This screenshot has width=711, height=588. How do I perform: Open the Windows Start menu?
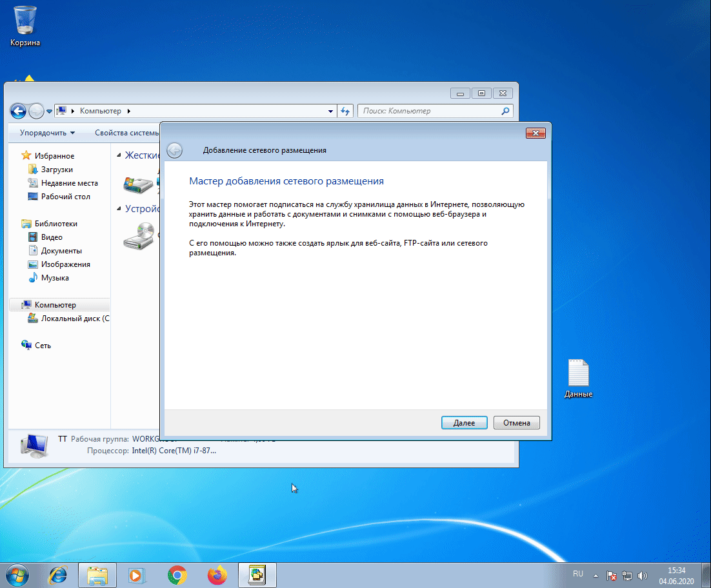(17, 576)
